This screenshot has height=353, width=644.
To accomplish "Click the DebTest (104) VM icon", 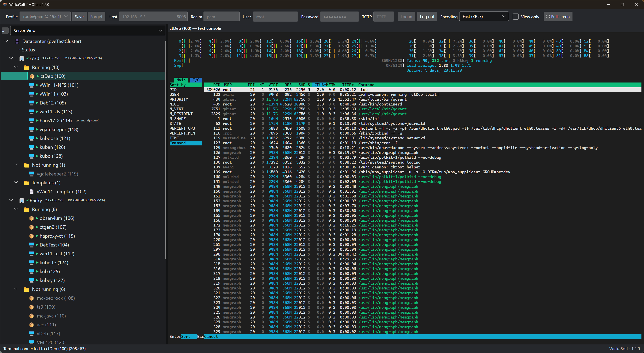I will point(31,245).
